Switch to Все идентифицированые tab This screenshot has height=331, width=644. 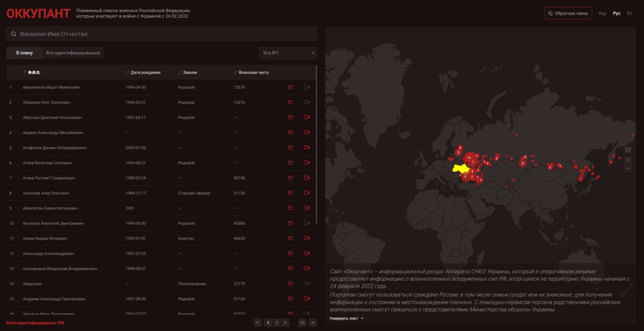click(73, 53)
